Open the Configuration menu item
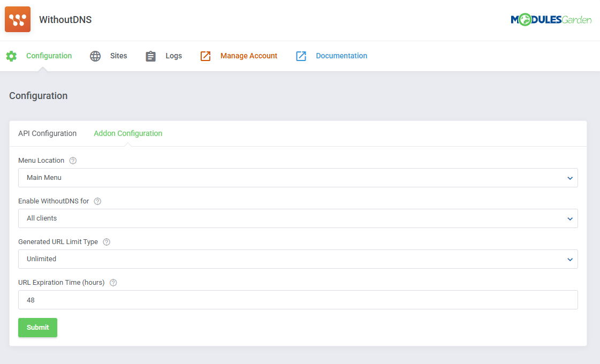600x364 pixels. (49, 56)
